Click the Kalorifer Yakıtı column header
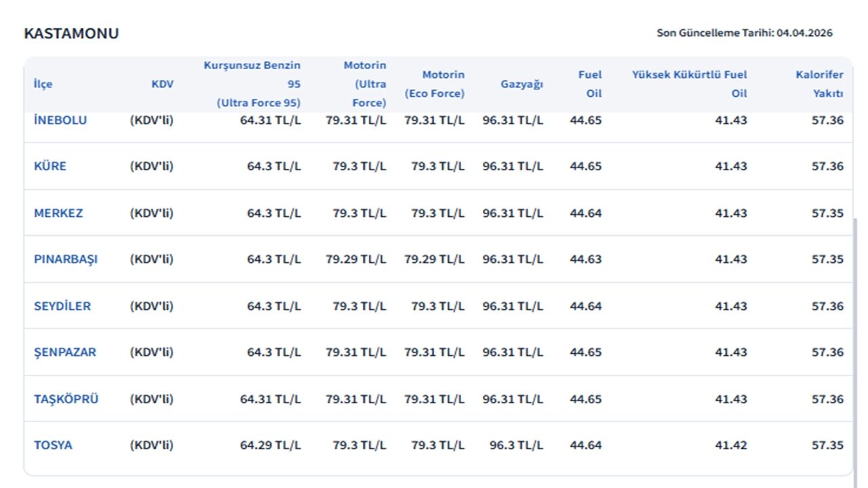Screen dimensions: 868x488 click(x=819, y=84)
